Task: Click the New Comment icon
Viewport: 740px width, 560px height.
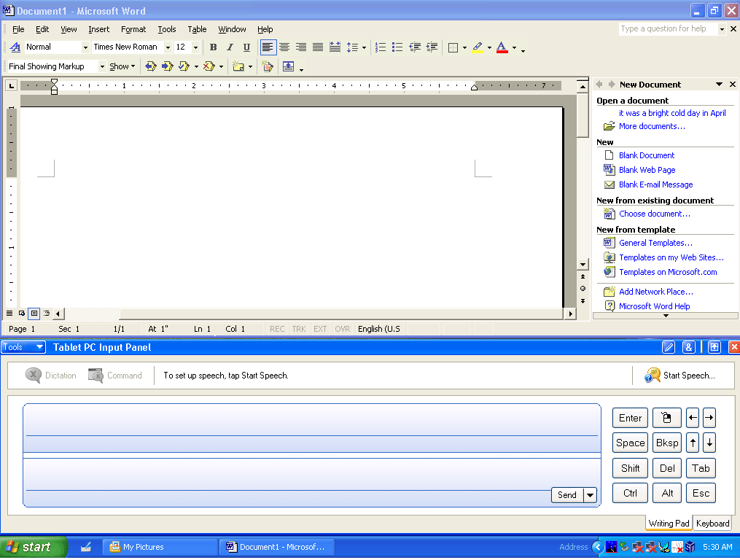Action: click(x=238, y=66)
